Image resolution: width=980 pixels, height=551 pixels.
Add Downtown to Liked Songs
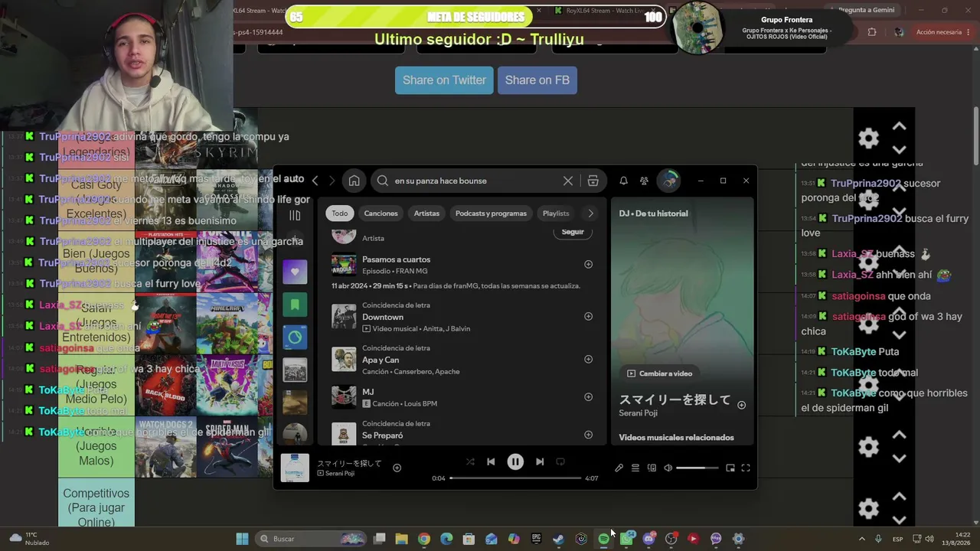point(588,316)
